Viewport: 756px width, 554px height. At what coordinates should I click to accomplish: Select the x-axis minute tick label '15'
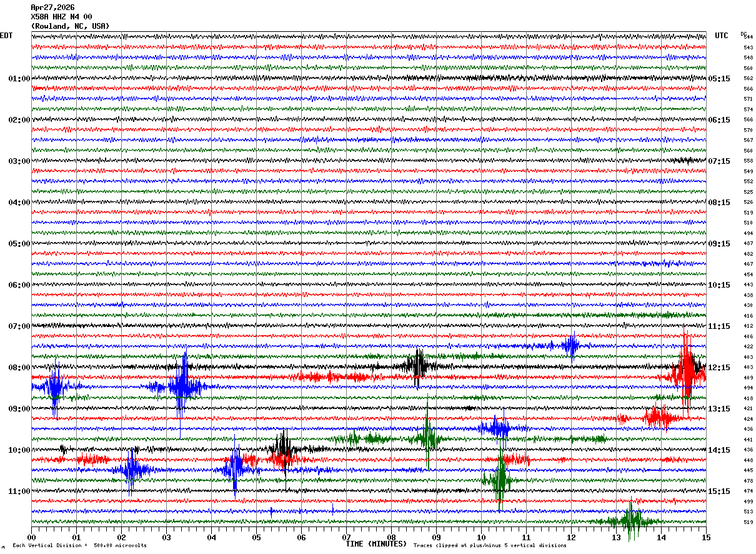706,537
